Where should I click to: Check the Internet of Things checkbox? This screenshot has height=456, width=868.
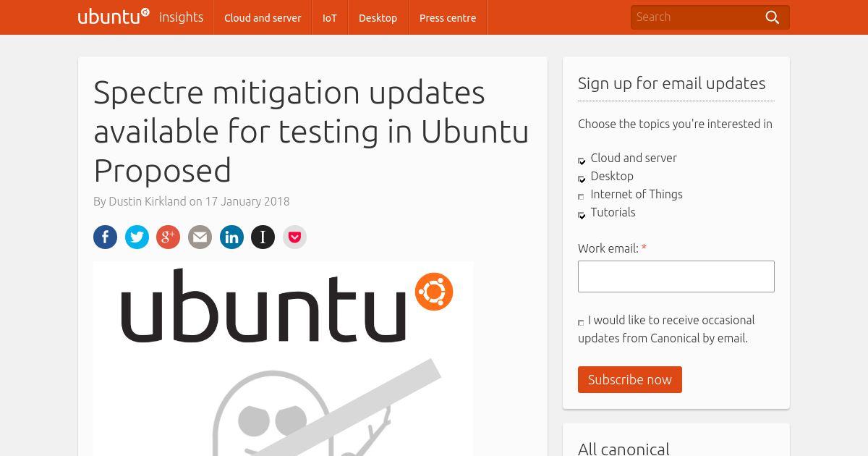(x=581, y=196)
